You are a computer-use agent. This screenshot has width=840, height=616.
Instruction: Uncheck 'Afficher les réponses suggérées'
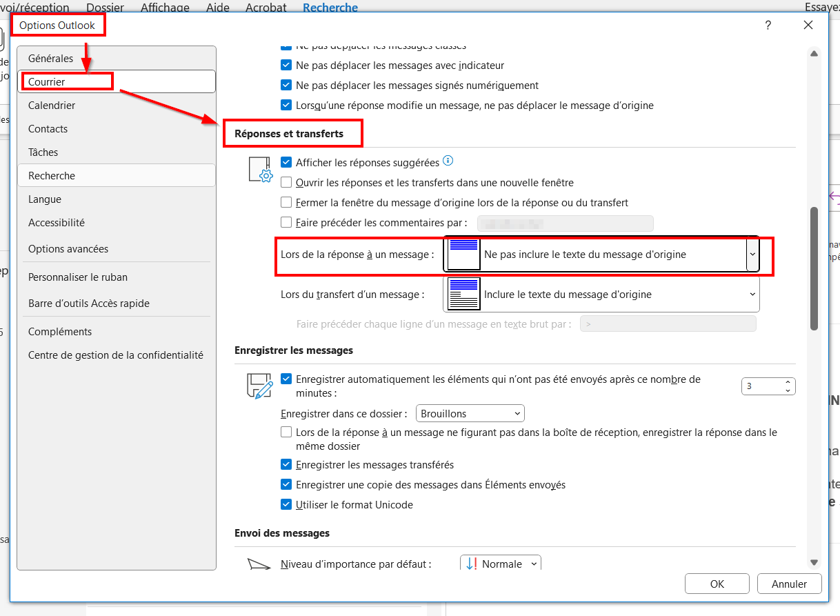(x=286, y=163)
